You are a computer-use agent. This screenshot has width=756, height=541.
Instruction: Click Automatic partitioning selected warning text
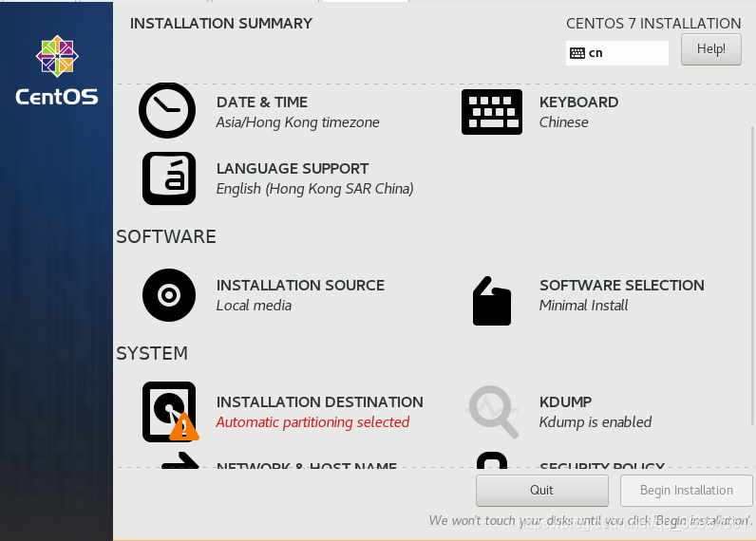[312, 422]
